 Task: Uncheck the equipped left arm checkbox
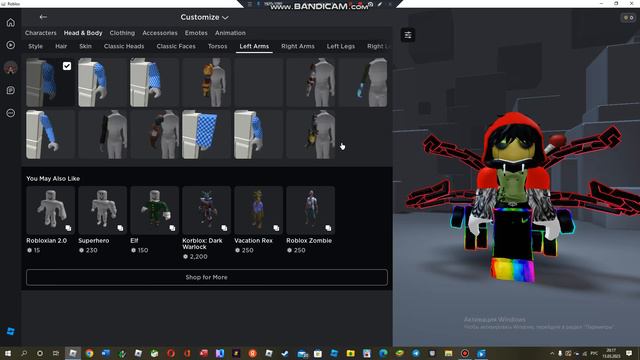tap(67, 66)
